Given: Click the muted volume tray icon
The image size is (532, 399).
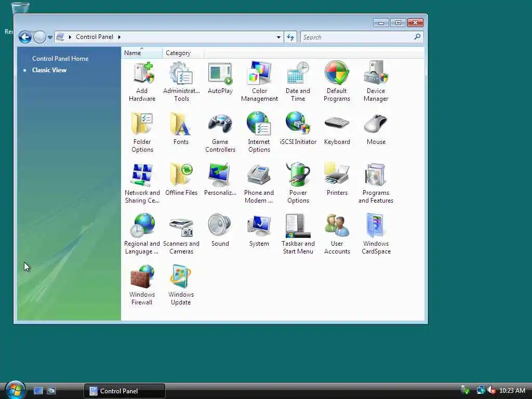Looking at the screenshot, I should pyautogui.click(x=491, y=390).
